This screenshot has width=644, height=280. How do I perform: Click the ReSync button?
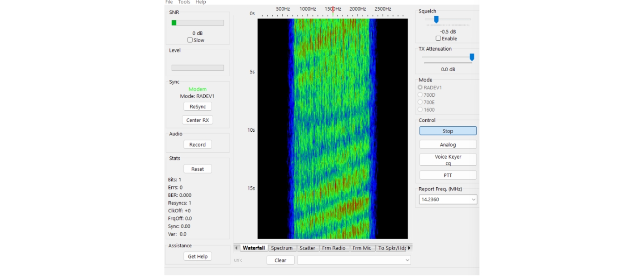tap(198, 107)
